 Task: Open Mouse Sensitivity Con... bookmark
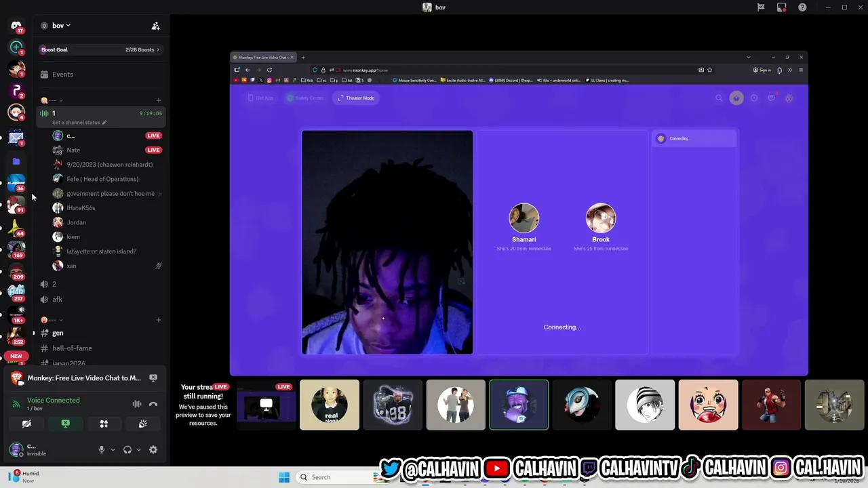point(414,81)
